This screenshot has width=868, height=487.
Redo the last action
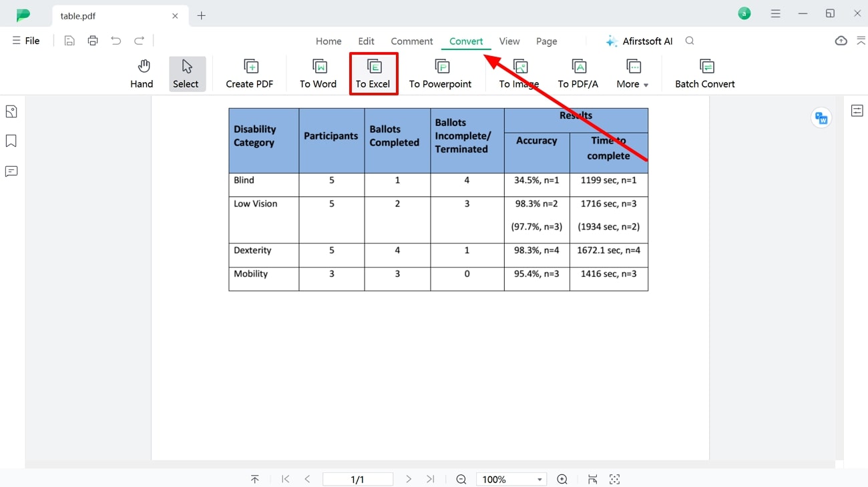point(139,41)
